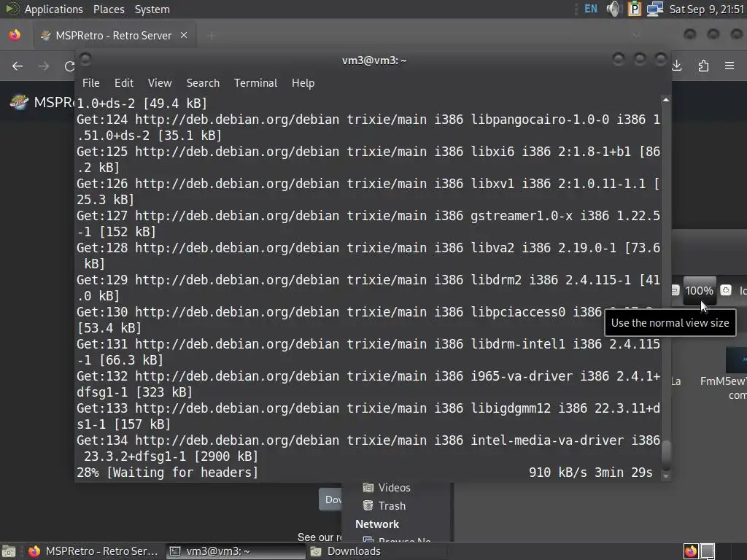Viewport: 747px width, 560px height.
Task: Open the Places menu
Action: [x=109, y=9]
